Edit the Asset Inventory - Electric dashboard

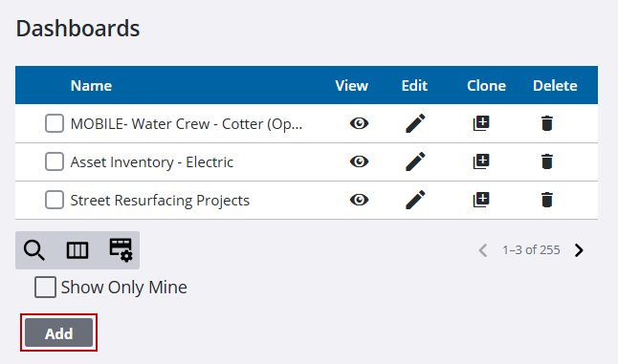click(415, 161)
